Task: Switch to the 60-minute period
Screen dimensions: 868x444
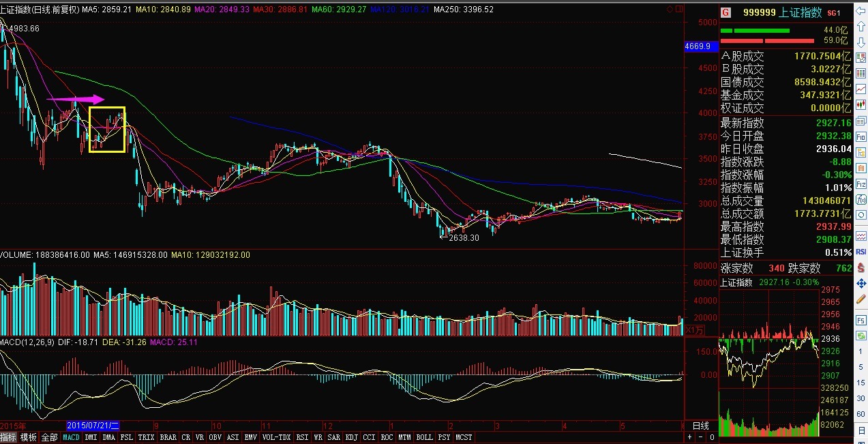Action: coord(862,414)
